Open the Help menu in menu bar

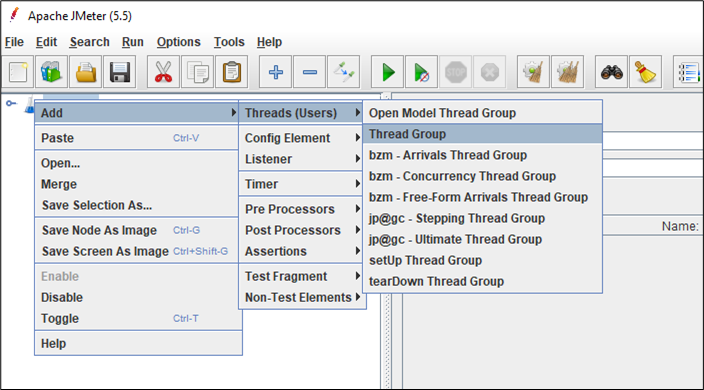(269, 42)
